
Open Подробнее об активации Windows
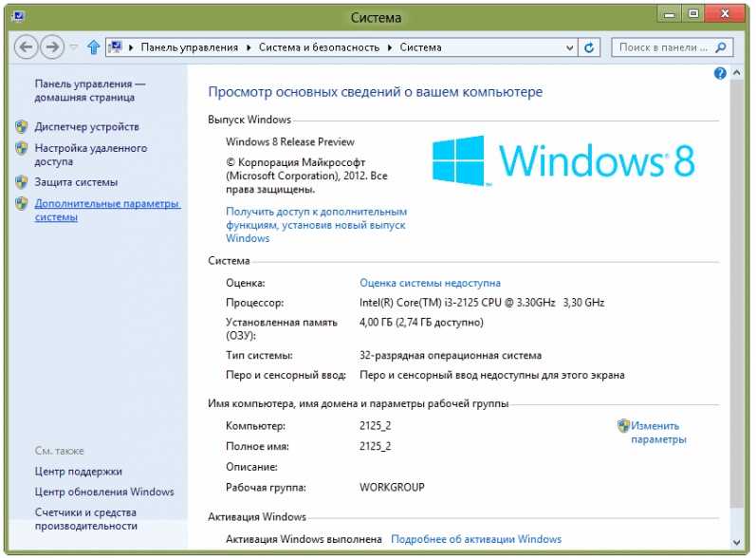coord(476,539)
